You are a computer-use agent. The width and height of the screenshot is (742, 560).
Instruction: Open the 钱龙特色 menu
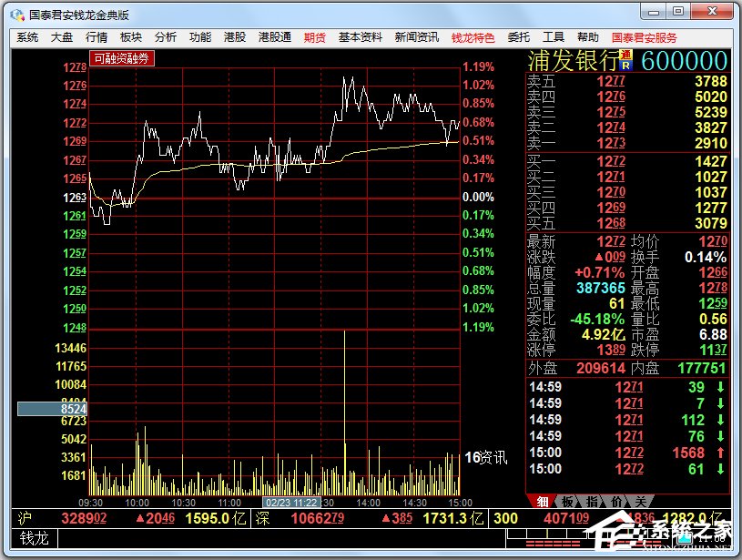pyautogui.click(x=473, y=38)
